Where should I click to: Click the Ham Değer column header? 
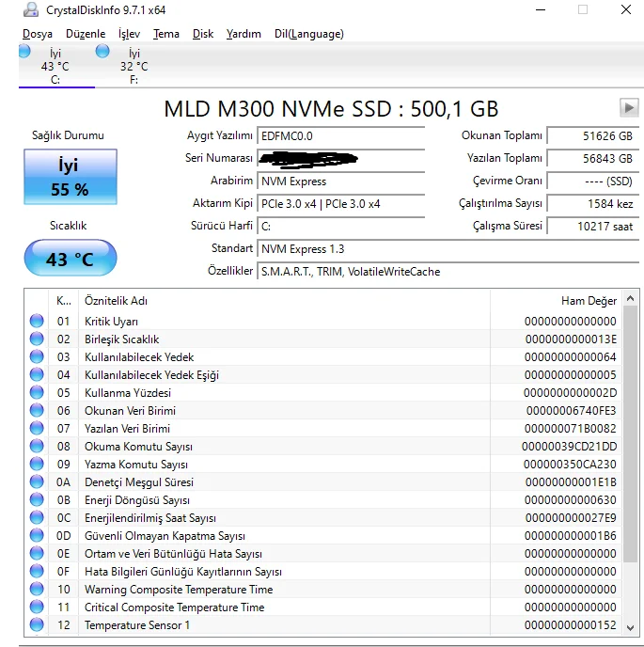557,301
